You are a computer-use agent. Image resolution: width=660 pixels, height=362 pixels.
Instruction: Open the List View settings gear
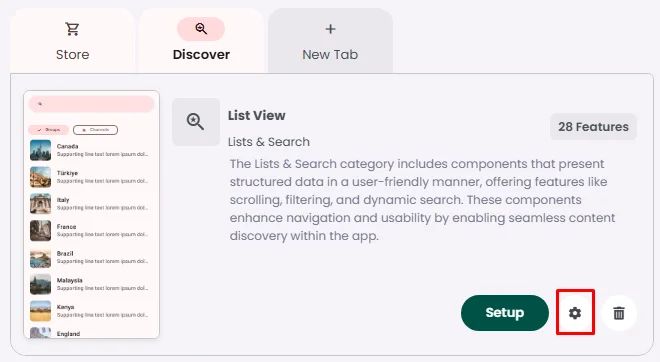(575, 313)
